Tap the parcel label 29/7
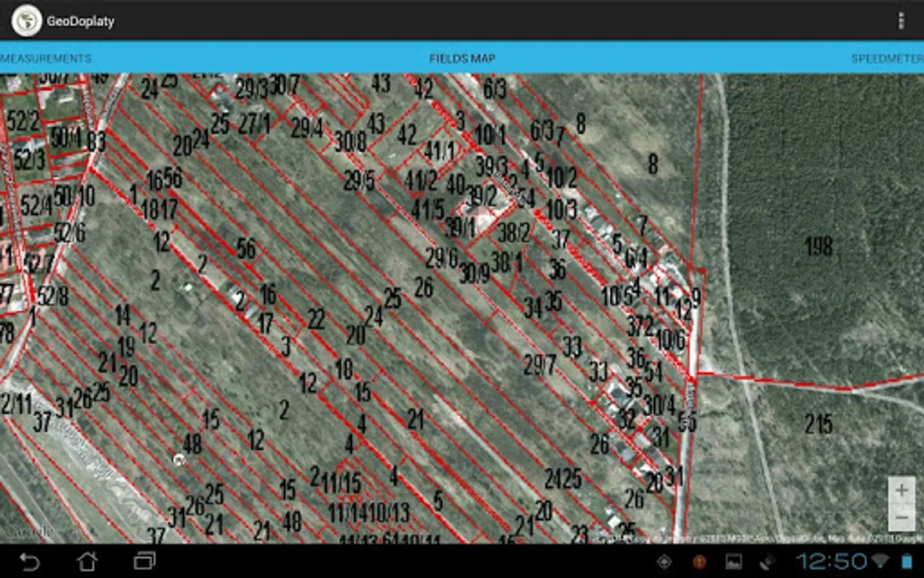Image resolution: width=924 pixels, height=578 pixels. click(x=540, y=365)
